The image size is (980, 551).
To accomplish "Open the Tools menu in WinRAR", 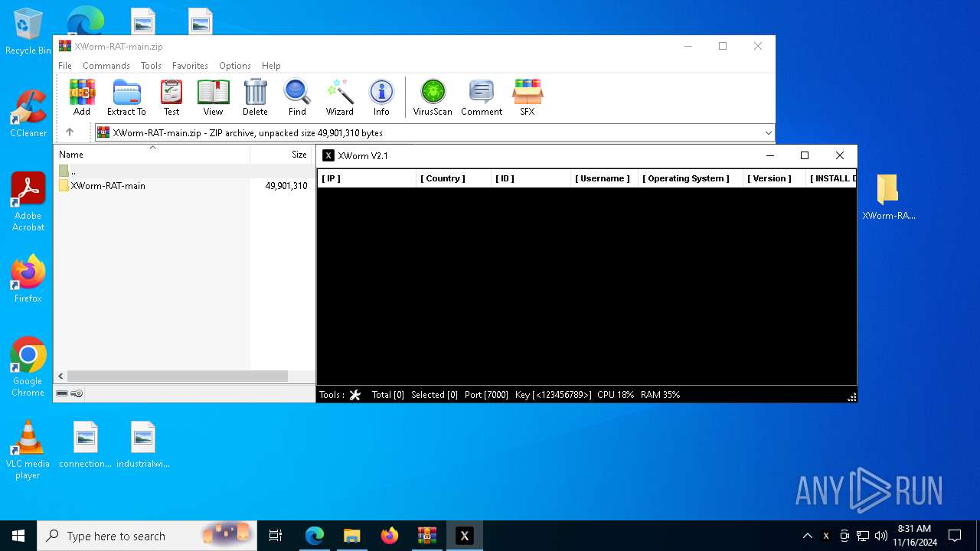I will (x=151, y=66).
